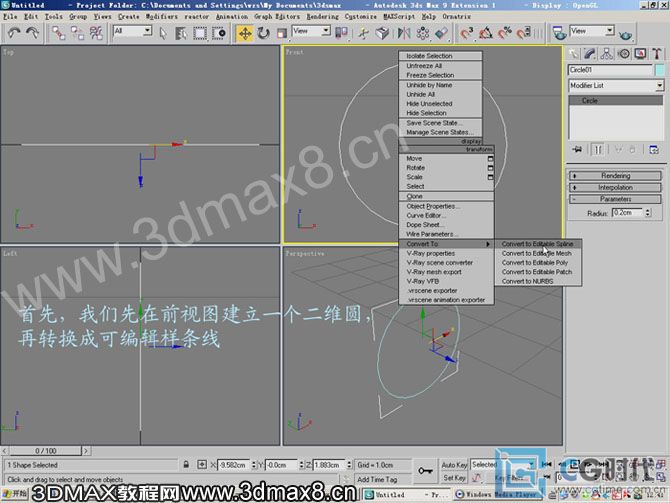The image size is (670, 503).
Task: Choose the Select Object arrow tool
Action: [x=163, y=33]
